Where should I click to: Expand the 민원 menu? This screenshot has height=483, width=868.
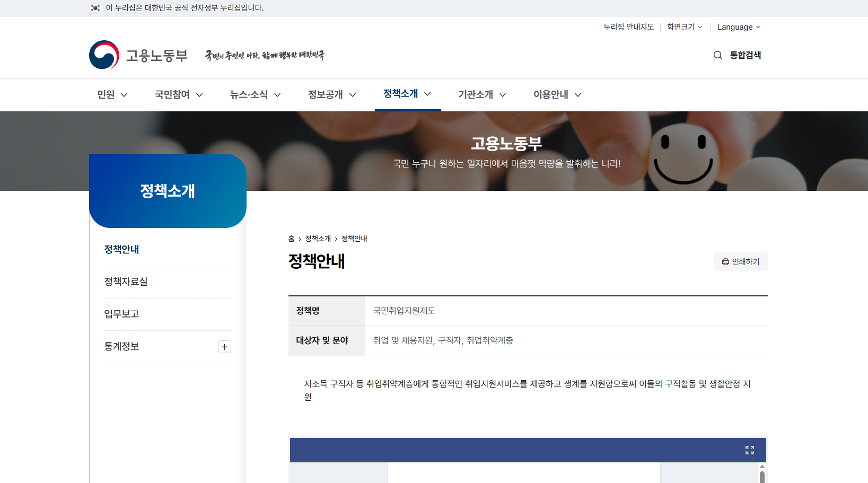112,95
